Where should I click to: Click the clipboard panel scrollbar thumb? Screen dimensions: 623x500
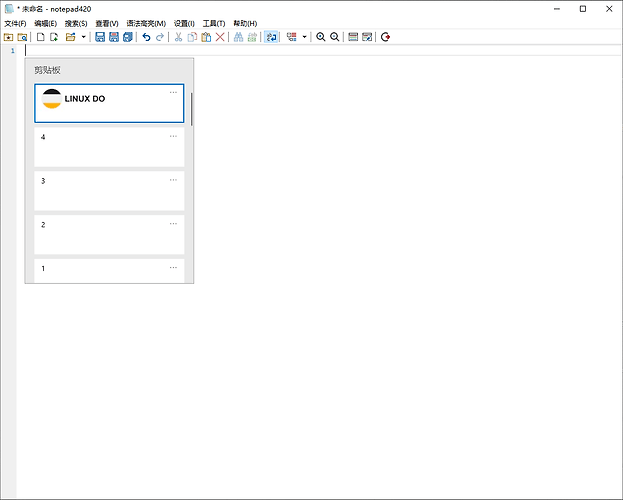(192, 109)
